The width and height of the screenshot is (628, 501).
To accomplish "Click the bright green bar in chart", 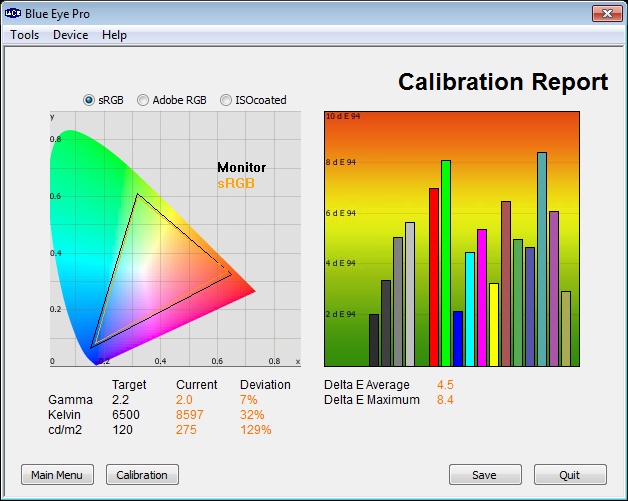I will click(446, 263).
